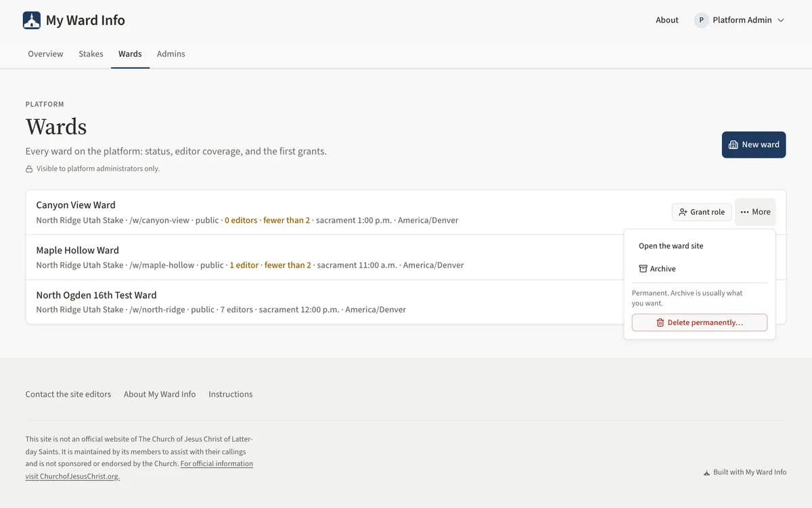Click the '0 editors · fewer than 2' warning
The width and height of the screenshot is (812, 508).
click(x=267, y=220)
